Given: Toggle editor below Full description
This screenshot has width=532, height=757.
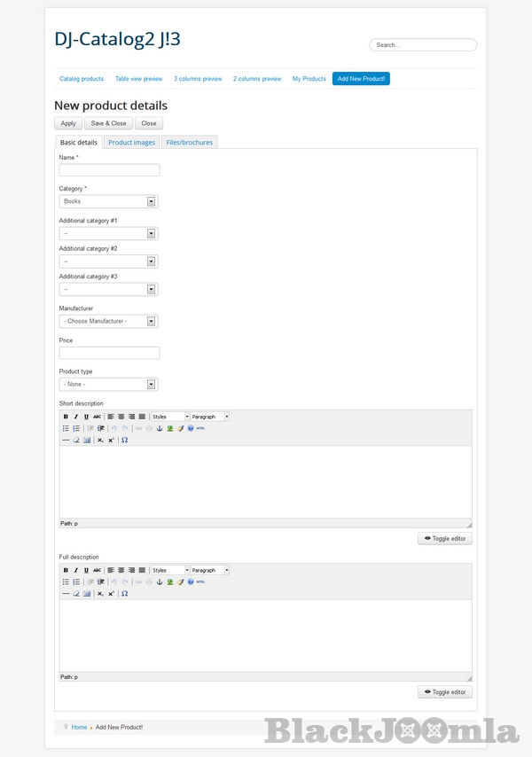Looking at the screenshot, I should pyautogui.click(x=445, y=692).
